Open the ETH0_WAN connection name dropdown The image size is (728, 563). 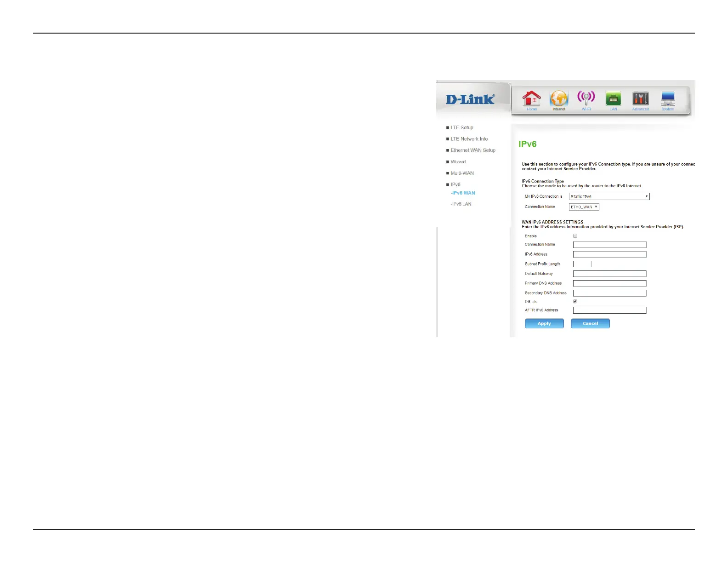[x=584, y=207]
